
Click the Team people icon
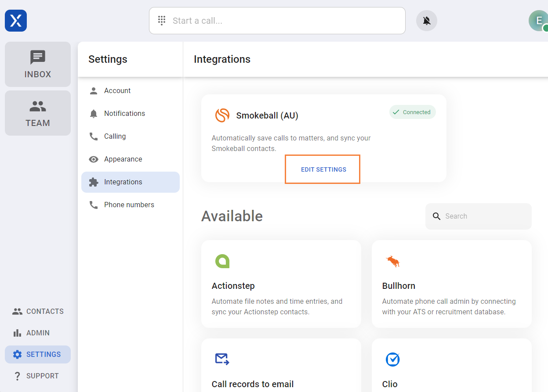coord(38,106)
